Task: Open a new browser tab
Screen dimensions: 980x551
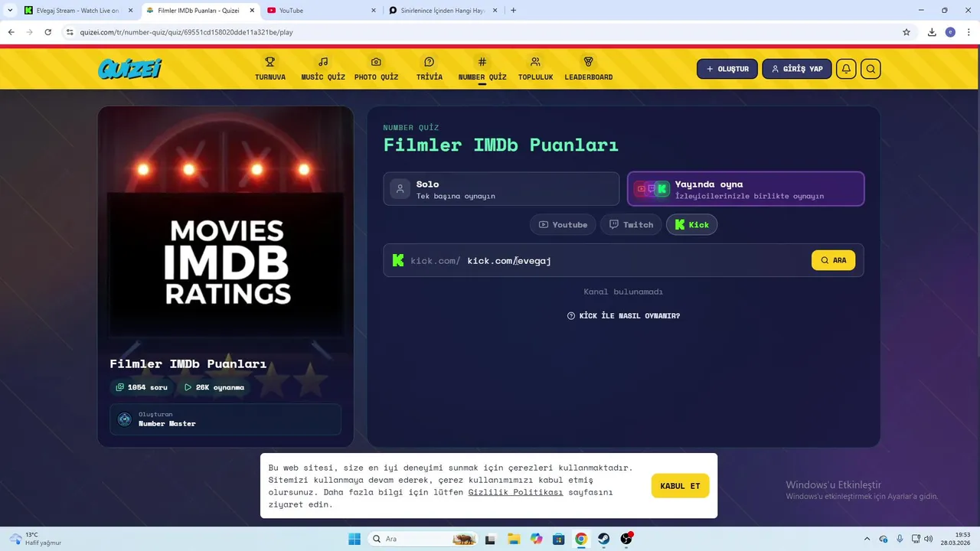Action: point(513,11)
